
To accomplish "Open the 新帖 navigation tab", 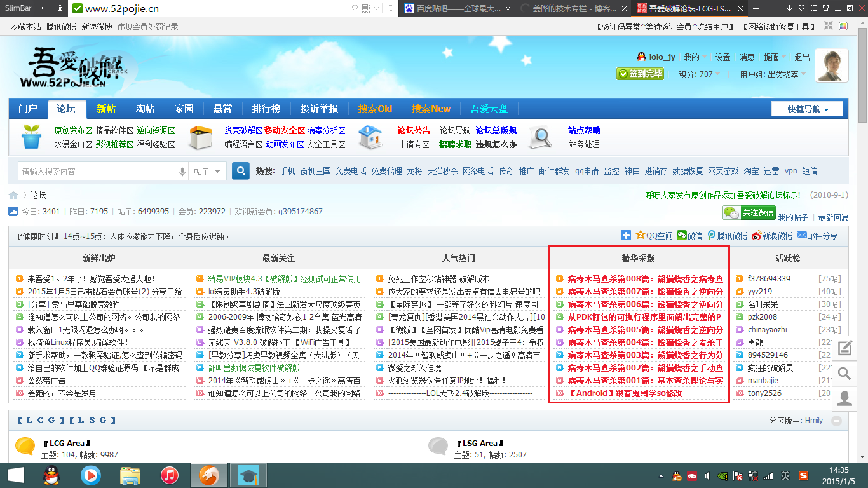I will (x=106, y=109).
